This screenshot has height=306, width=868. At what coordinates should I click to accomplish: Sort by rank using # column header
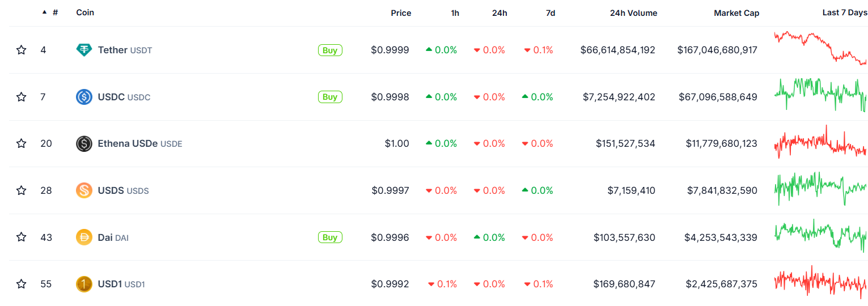pos(54,12)
